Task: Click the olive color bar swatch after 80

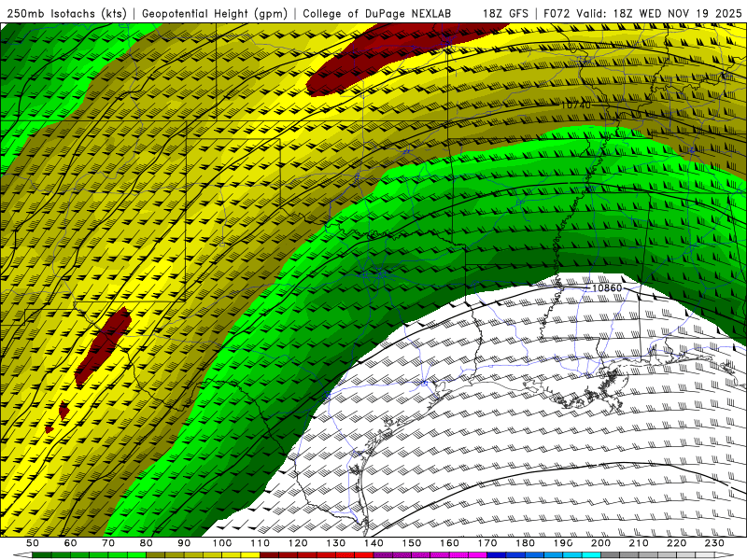Action: pos(155,555)
